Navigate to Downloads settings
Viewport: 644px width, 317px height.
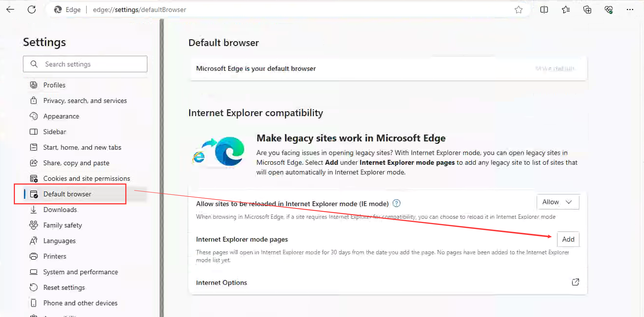60,210
